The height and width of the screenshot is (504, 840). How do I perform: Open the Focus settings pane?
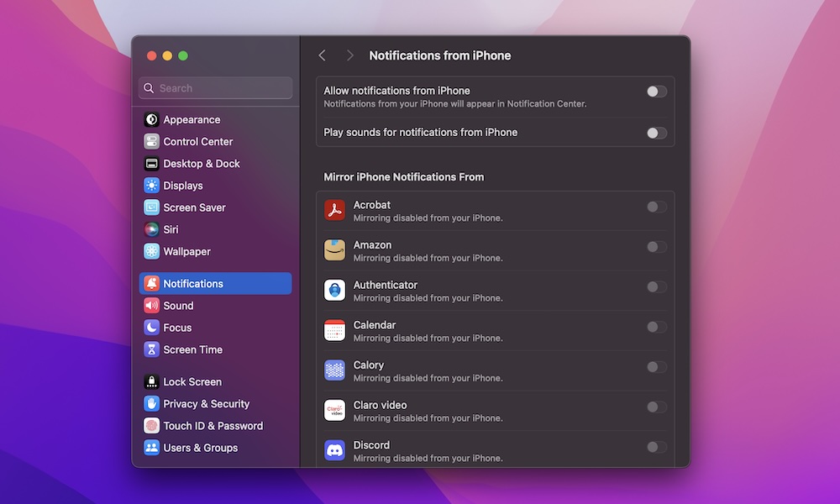click(x=177, y=328)
